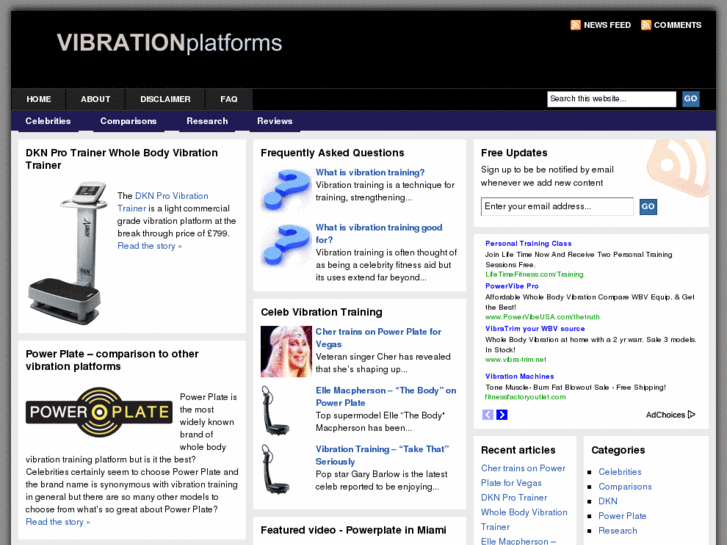The height and width of the screenshot is (545, 727).
Task: Click the DKN Pro Trainer machine image
Action: tap(66, 253)
